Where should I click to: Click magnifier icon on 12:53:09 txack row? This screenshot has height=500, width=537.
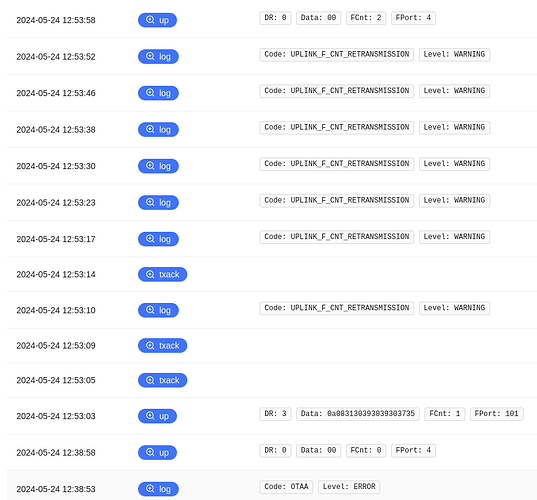coord(150,345)
